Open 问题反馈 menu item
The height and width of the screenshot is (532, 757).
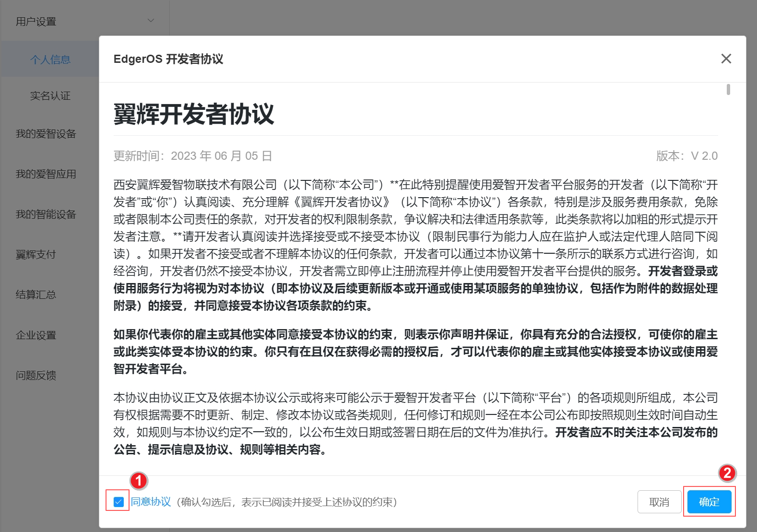pyautogui.click(x=36, y=376)
